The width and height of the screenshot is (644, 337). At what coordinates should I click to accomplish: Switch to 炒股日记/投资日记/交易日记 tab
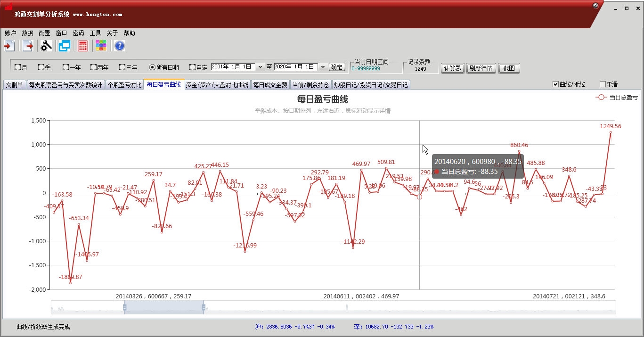coord(371,85)
